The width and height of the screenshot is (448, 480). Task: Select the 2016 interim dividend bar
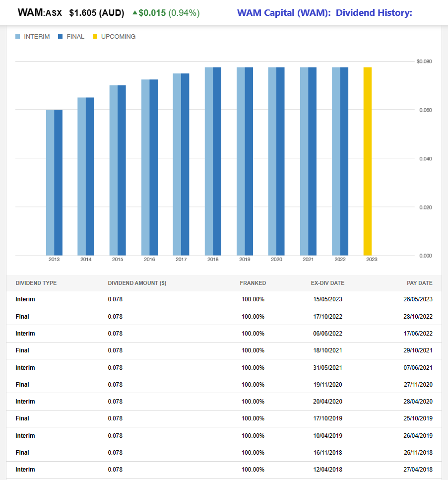[x=145, y=167]
